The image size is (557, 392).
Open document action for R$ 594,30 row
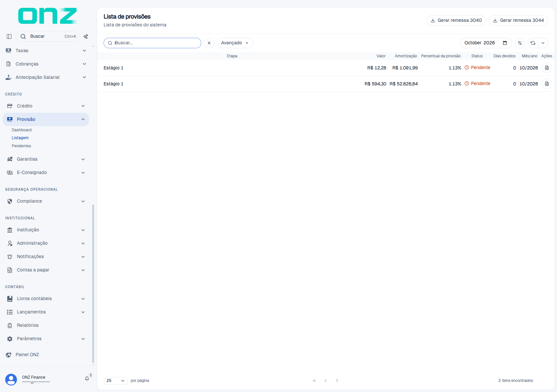tap(547, 84)
